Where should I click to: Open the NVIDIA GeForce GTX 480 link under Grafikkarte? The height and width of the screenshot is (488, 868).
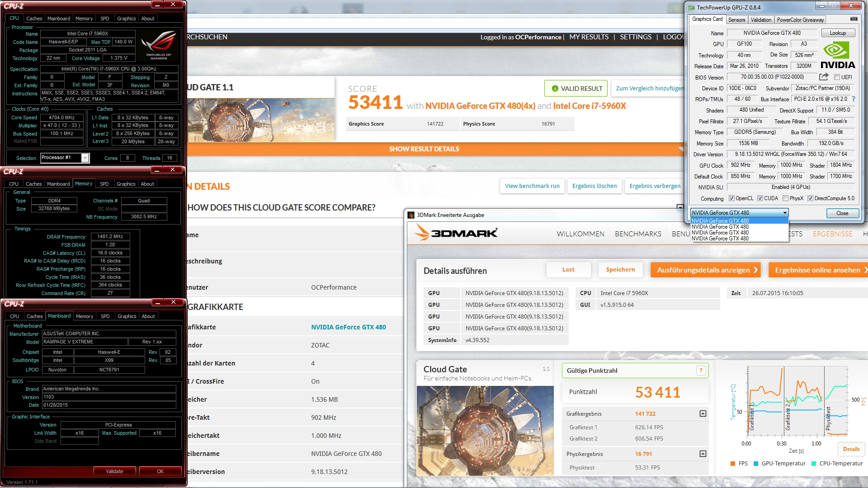[348, 327]
